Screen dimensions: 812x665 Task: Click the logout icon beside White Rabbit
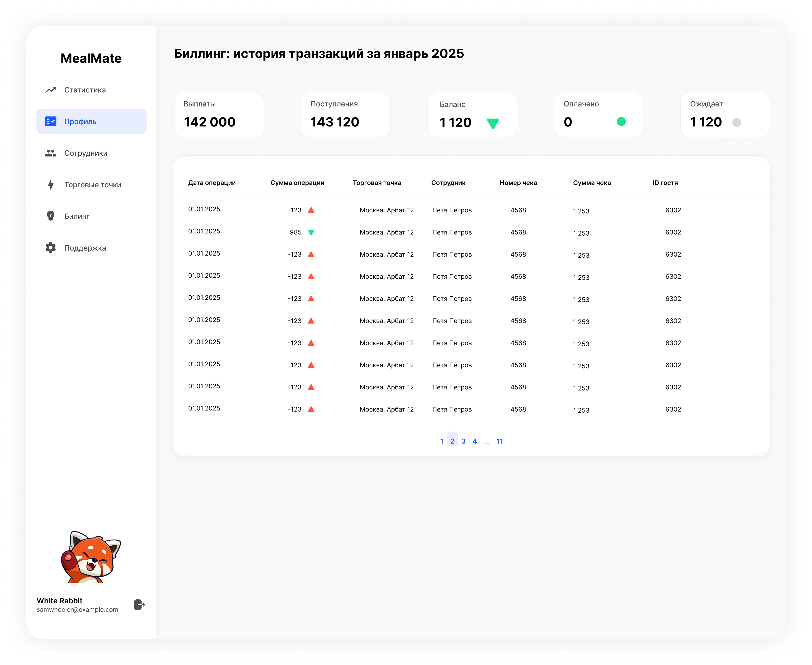coord(139,604)
